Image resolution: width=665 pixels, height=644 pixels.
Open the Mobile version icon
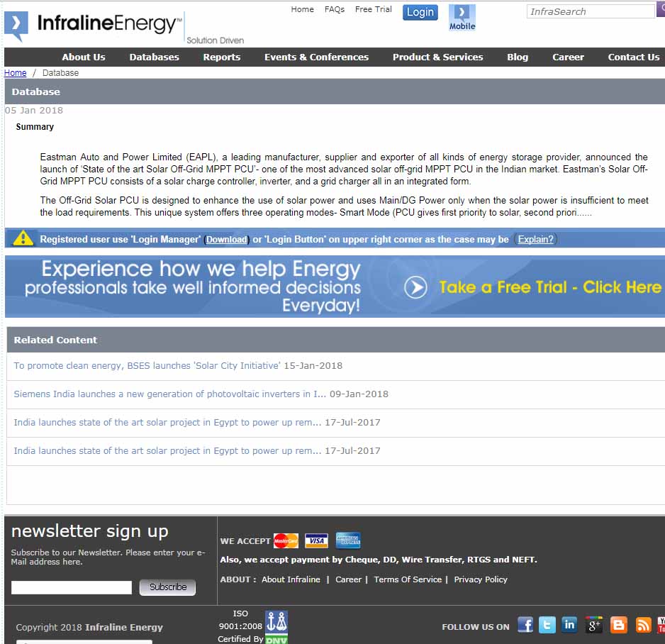pos(462,18)
